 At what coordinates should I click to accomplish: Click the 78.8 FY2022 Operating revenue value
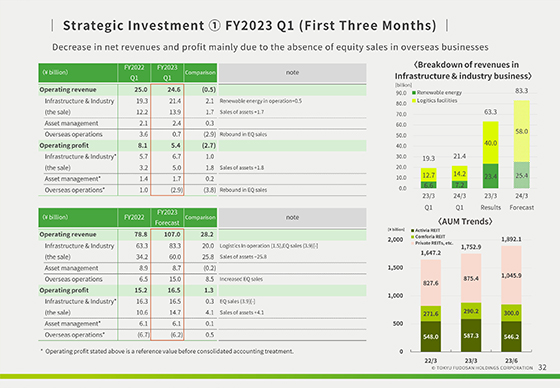pos(141,234)
